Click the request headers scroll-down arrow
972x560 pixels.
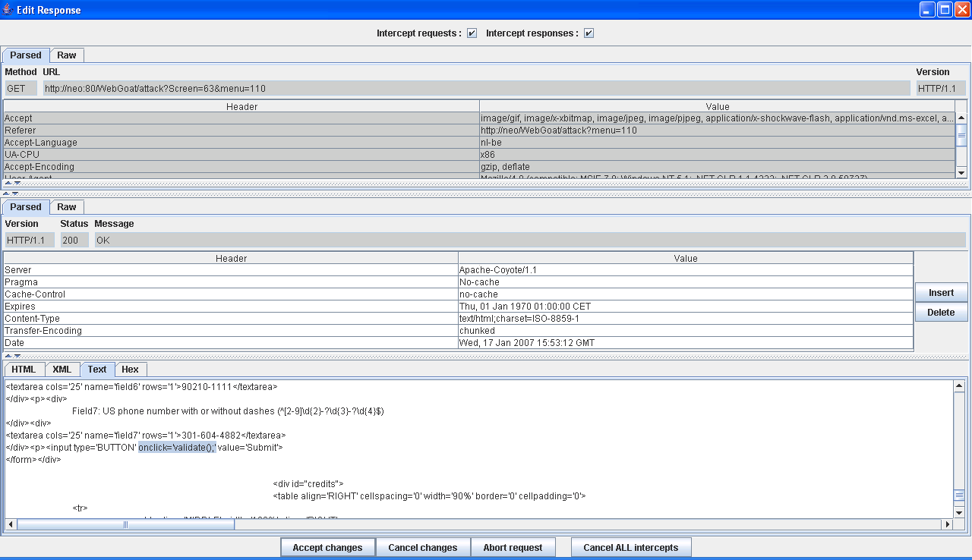[x=961, y=173]
